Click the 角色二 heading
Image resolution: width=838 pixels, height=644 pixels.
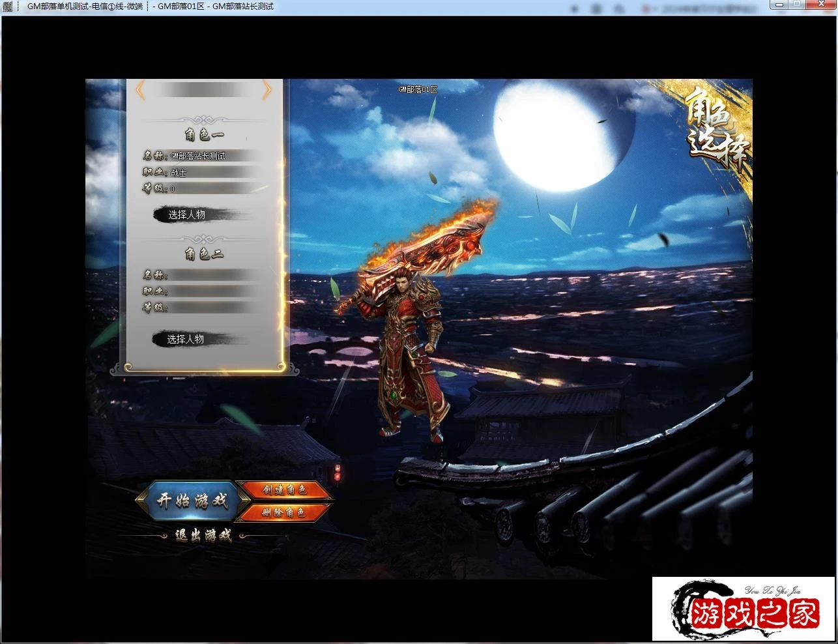203,254
